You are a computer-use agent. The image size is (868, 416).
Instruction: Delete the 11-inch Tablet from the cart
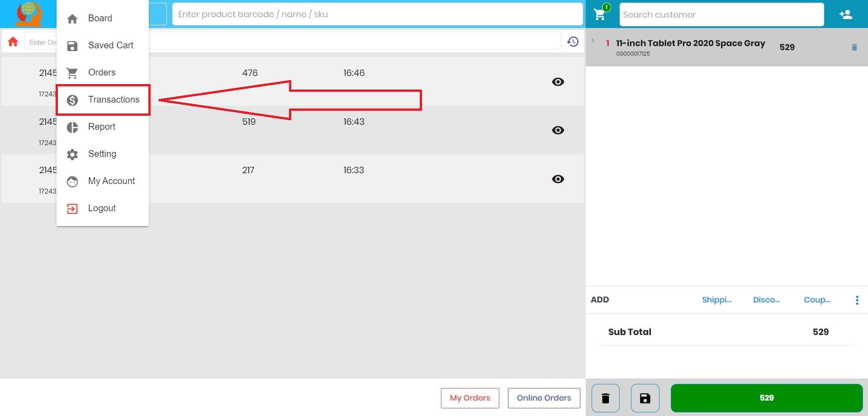point(854,47)
